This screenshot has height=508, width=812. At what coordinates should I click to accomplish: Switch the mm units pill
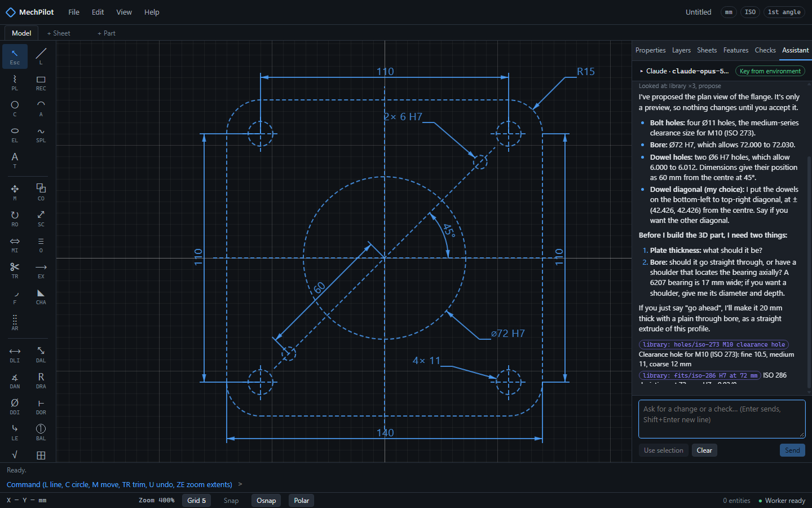[729, 12]
